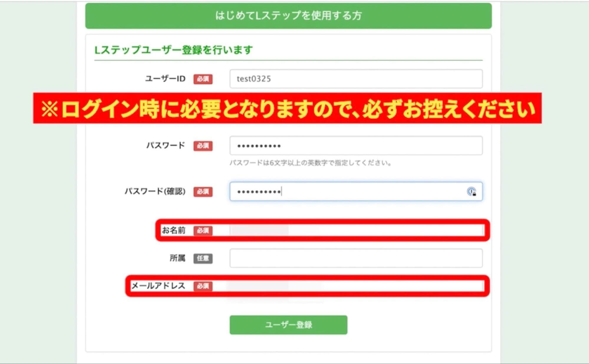The image size is (589, 364).
Task: Click the ユーザー登録 button
Action: coord(288,325)
